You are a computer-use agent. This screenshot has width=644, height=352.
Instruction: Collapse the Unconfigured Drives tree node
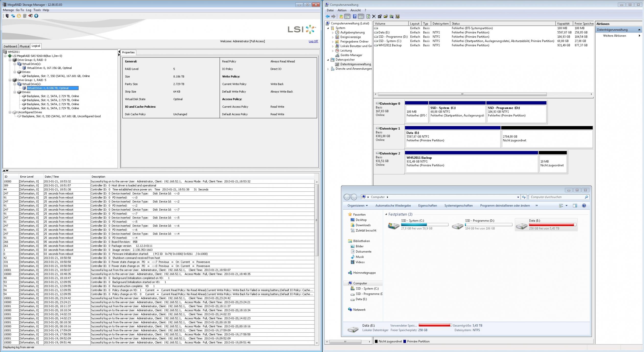(x=10, y=112)
